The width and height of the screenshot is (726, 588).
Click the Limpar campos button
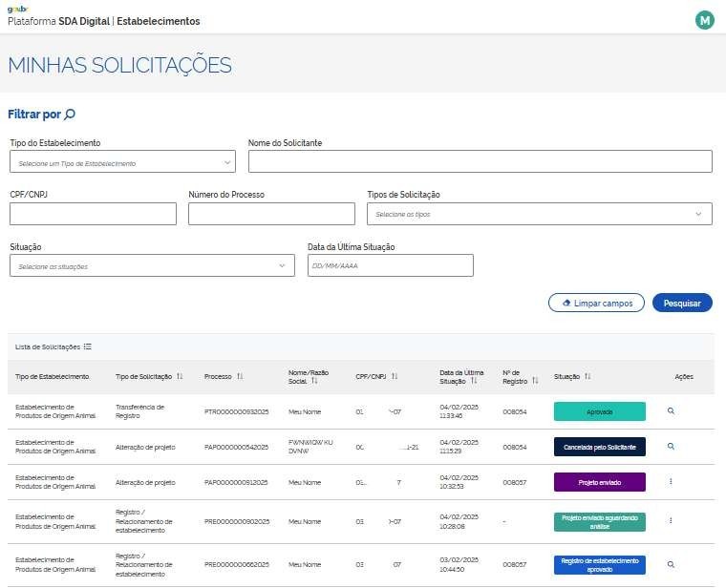(x=596, y=303)
